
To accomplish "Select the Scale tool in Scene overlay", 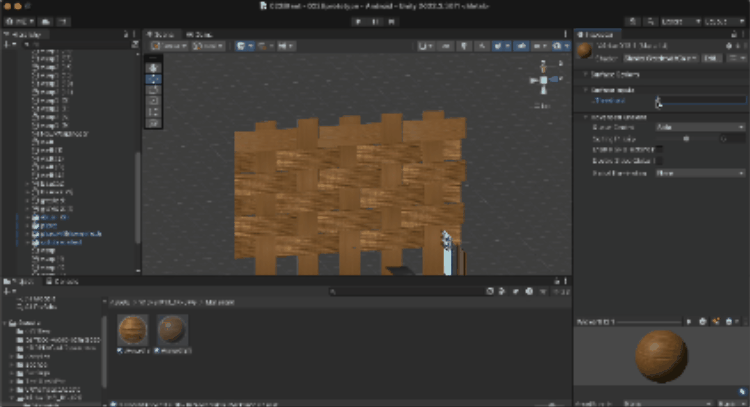I will [x=154, y=101].
